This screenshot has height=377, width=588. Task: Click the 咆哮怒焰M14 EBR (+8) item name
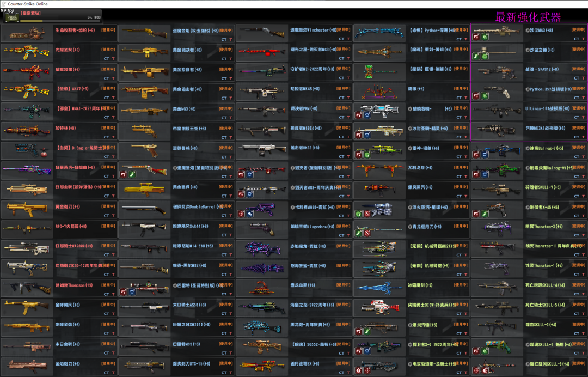click(193, 246)
